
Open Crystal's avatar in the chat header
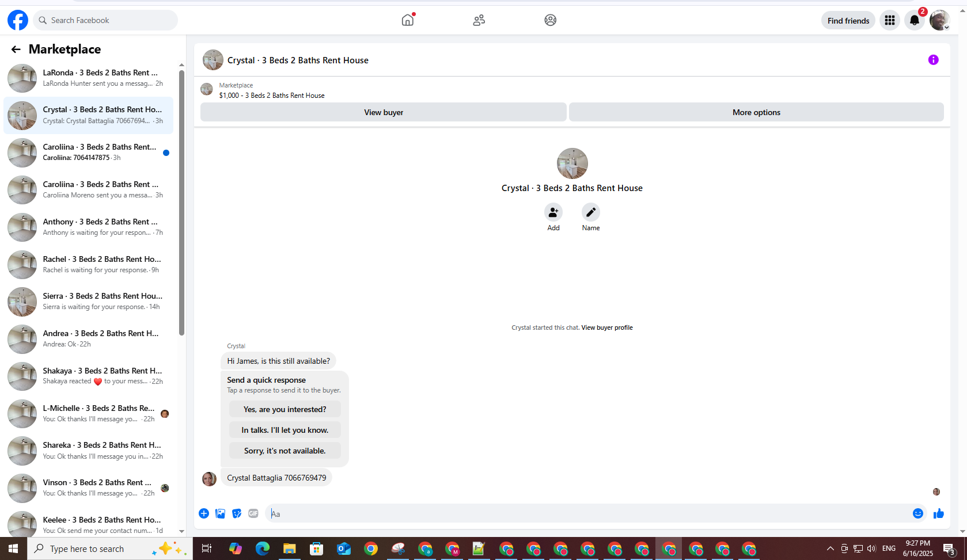213,60
